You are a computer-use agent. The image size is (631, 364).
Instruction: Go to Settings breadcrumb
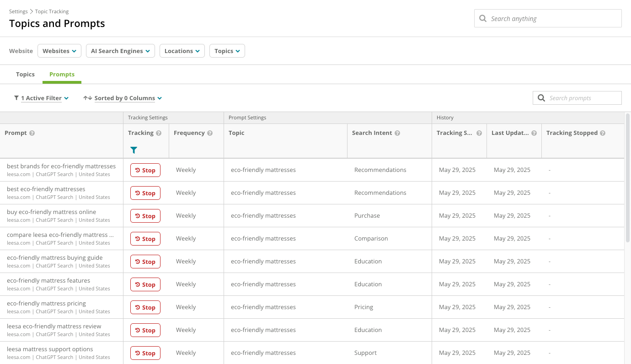18,11
